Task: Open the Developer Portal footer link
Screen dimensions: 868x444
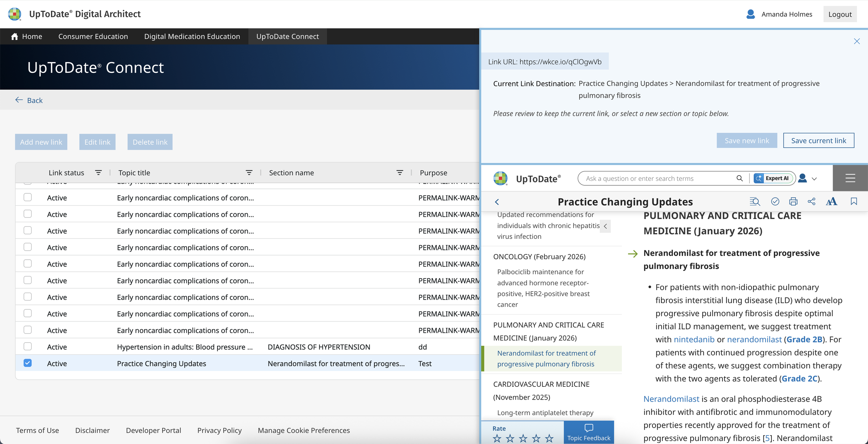Action: pos(153,430)
